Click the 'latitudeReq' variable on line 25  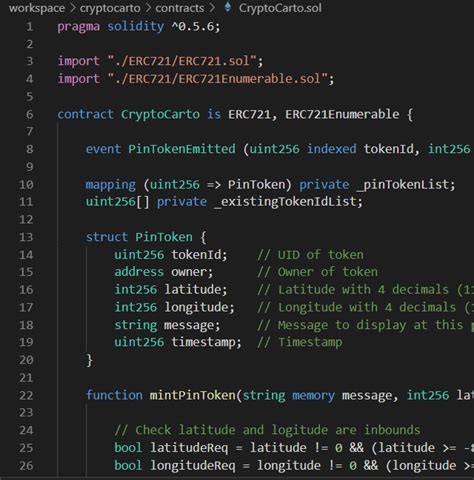189,448
